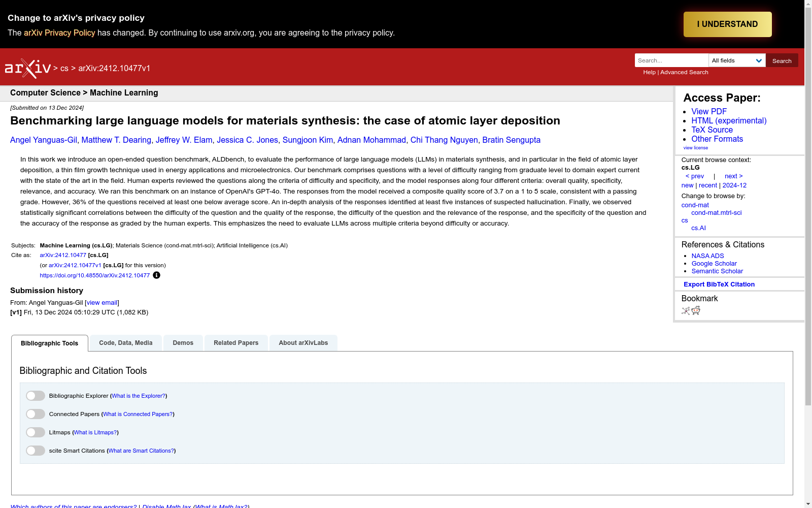Viewport: 812px width, 508px height.
Task: Open author Jessica C. Jones link
Action: [248, 140]
